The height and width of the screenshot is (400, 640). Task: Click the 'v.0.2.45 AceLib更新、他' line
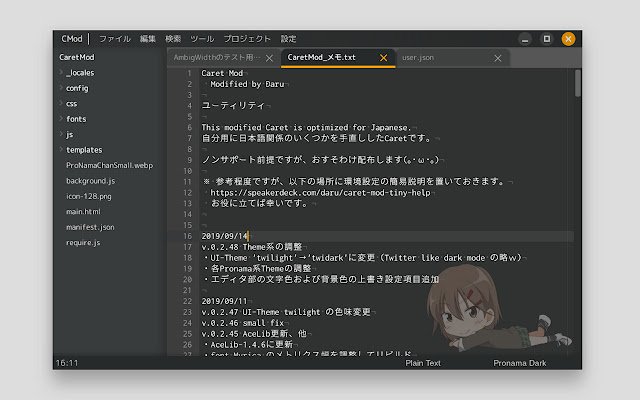(254, 333)
